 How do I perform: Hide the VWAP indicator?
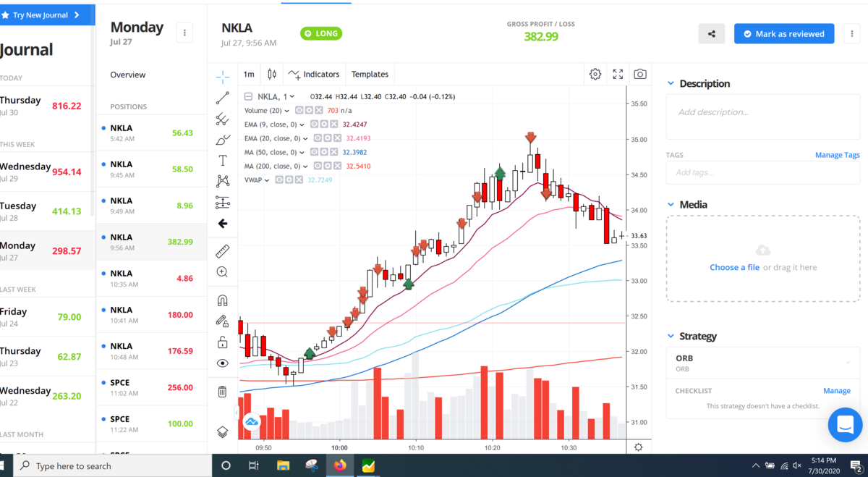coord(279,180)
